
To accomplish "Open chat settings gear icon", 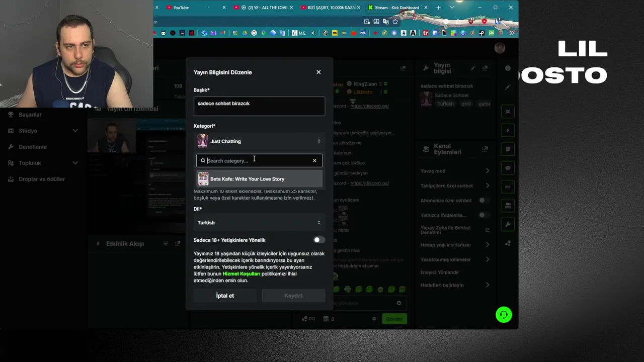I will tap(374, 319).
